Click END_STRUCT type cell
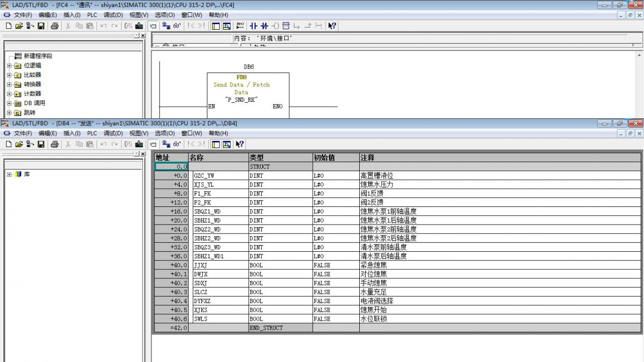 [280, 328]
